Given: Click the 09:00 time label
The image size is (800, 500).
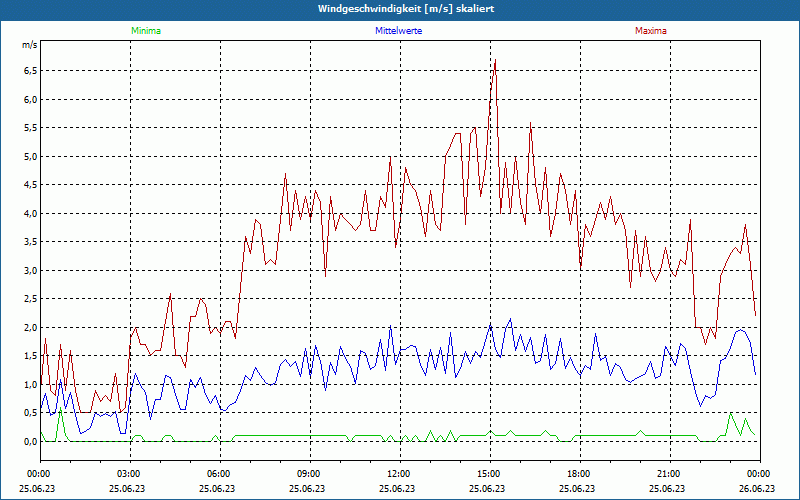Looking at the screenshot, I should [x=310, y=474].
